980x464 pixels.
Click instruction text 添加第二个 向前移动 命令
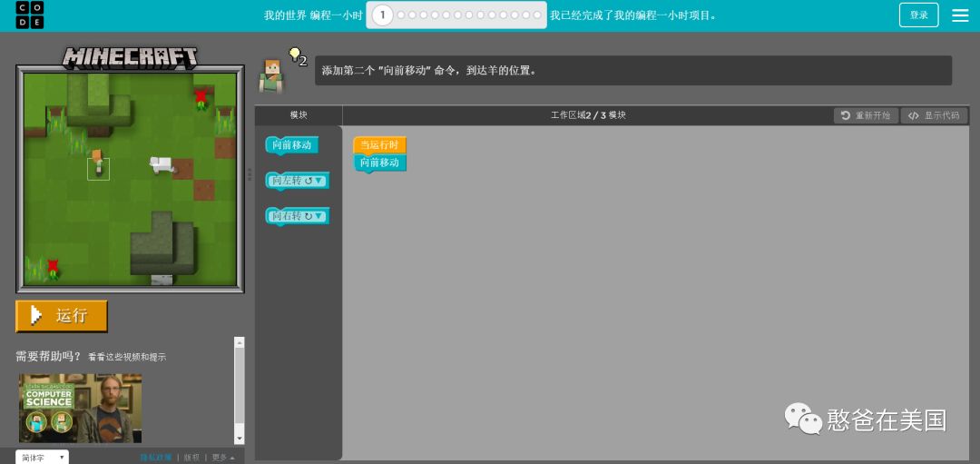(x=428, y=71)
